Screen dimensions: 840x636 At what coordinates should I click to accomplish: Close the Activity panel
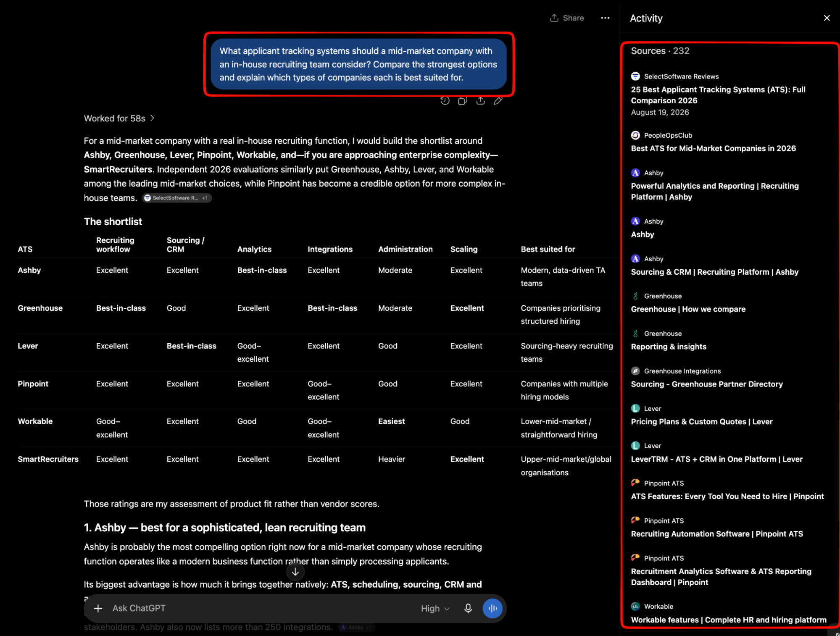(827, 18)
